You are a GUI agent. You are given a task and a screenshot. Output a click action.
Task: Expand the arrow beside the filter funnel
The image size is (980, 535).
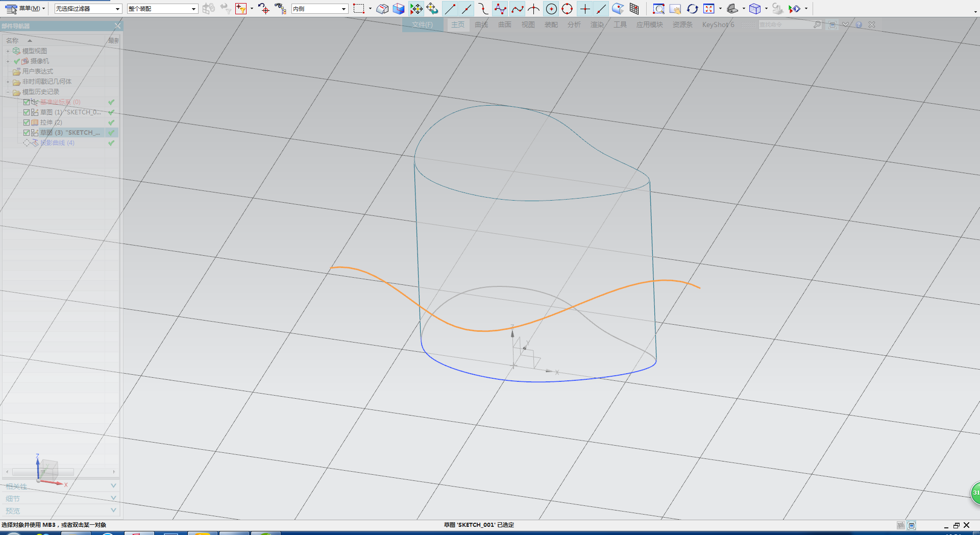pyautogui.click(x=252, y=9)
